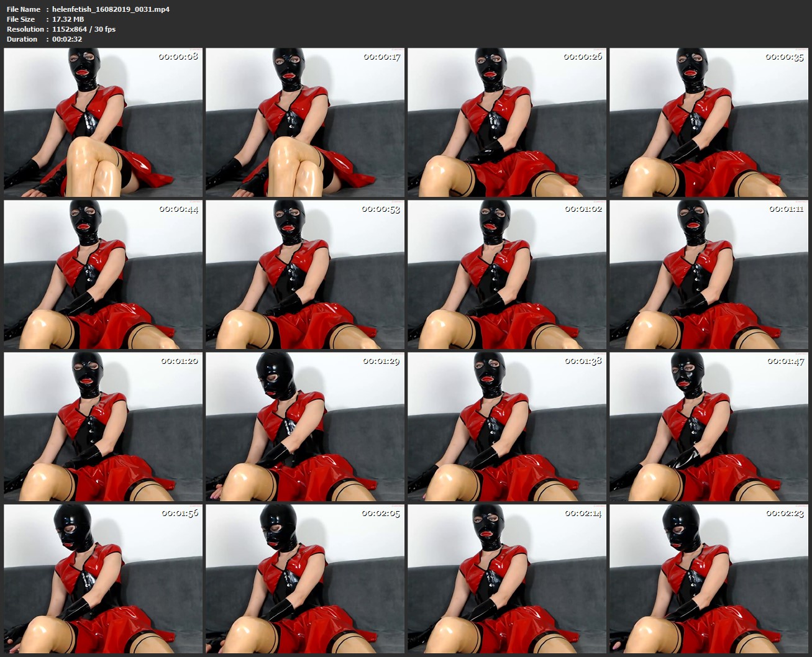Select the thumbnail timestamped 00:01:11
Image resolution: width=812 pixels, height=657 pixels.
709,274
